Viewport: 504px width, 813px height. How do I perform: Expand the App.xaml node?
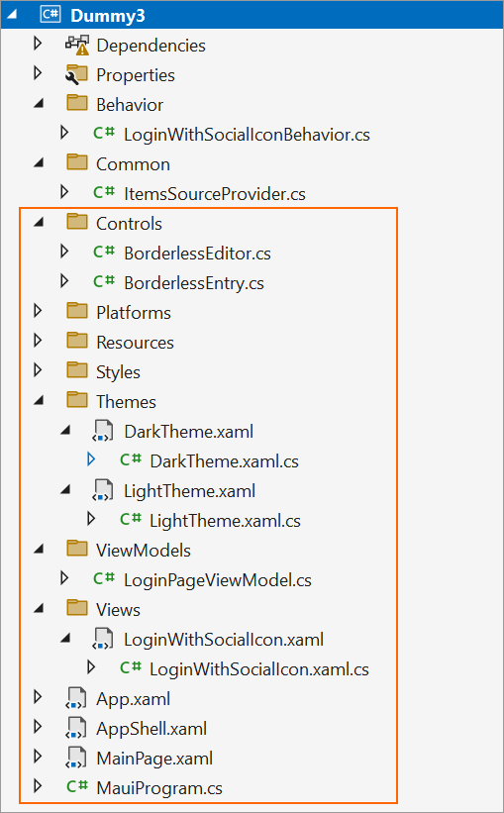(x=38, y=697)
